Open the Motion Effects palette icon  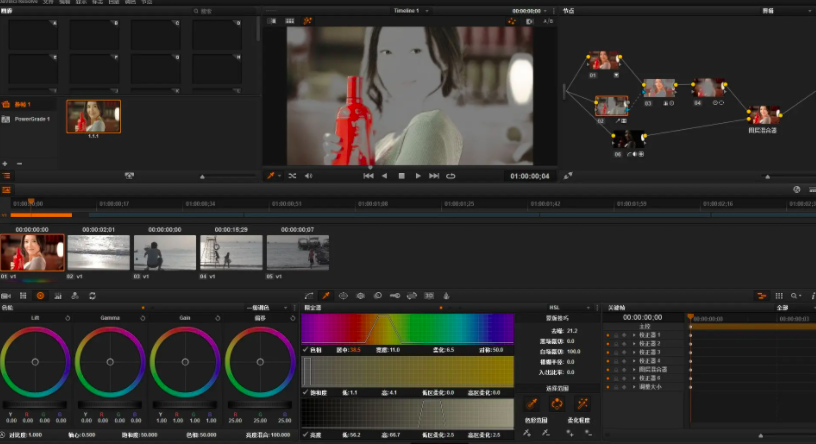(x=75, y=296)
